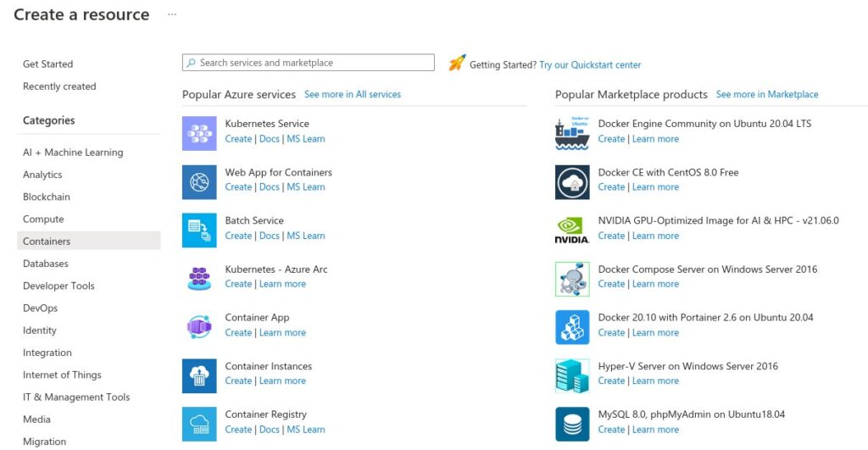
Task: Select the Media category
Action: pos(36,419)
